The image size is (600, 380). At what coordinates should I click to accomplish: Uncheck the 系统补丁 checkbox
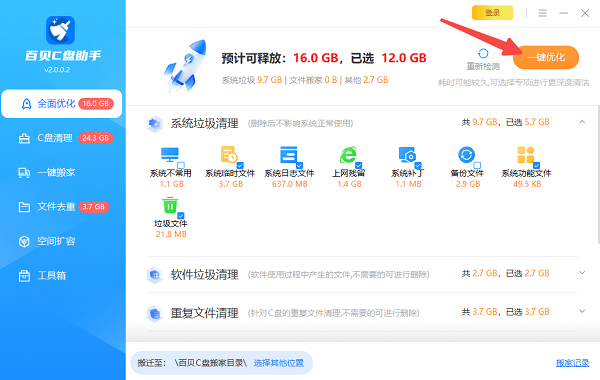click(x=418, y=165)
